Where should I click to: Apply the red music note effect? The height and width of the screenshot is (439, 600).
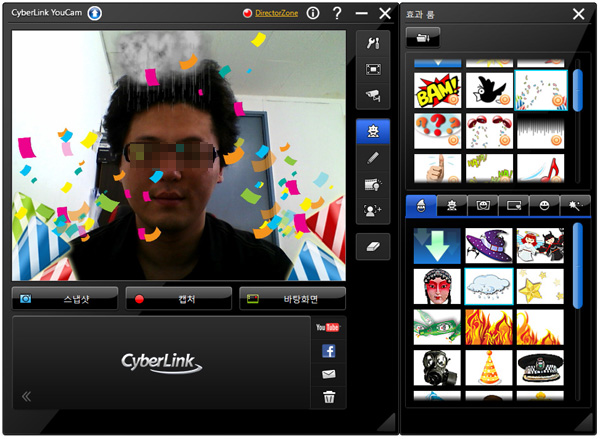point(540,168)
